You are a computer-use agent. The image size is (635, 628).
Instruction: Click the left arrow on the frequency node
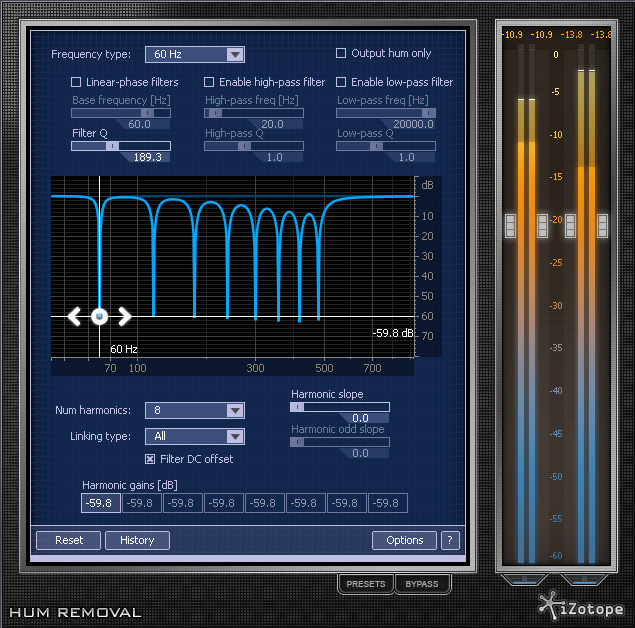pyautogui.click(x=74, y=317)
